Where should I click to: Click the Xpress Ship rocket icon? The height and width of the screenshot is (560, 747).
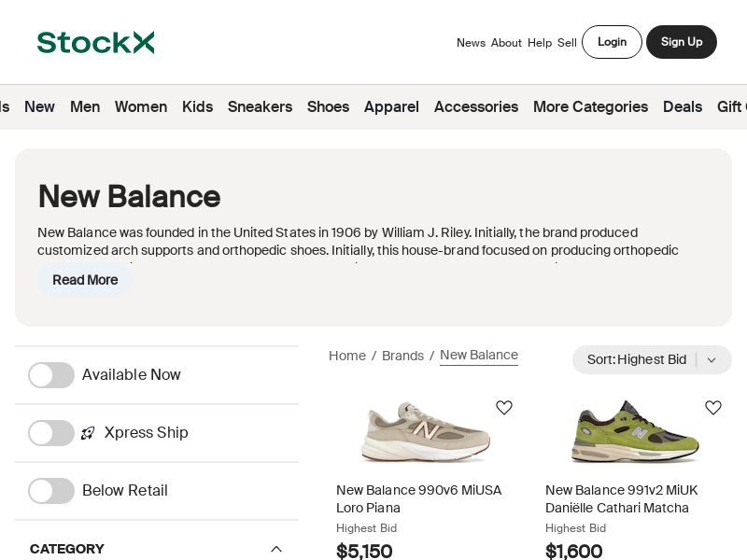tap(88, 433)
